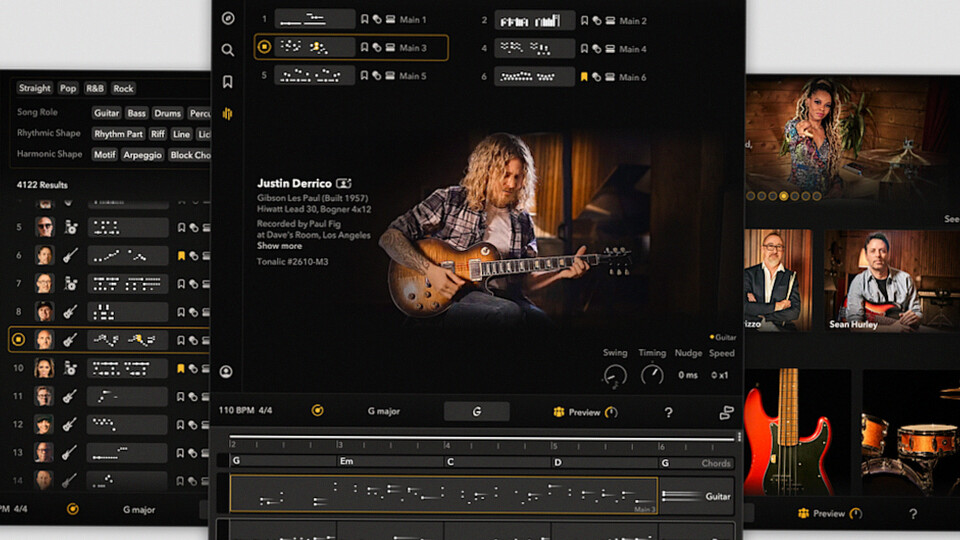Click the Nudge 0 ms value
The image size is (960, 540).
pos(688,375)
